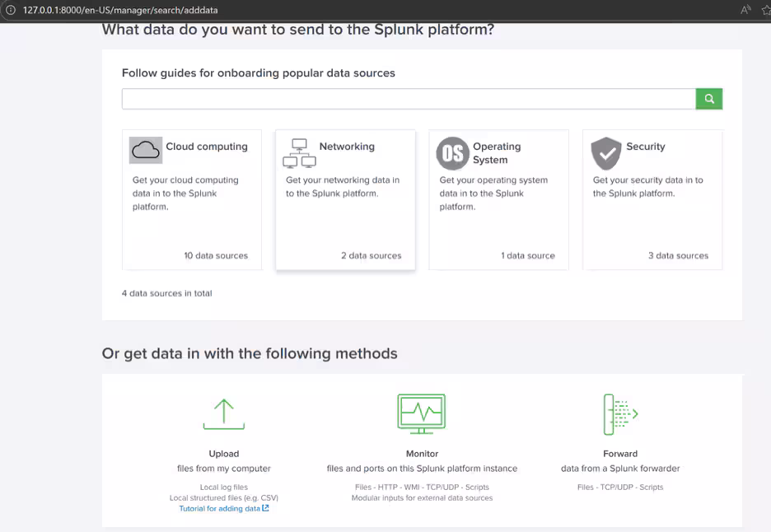This screenshot has height=532, width=771.
Task: Open the Security card's 3 data sources
Action: coord(678,255)
